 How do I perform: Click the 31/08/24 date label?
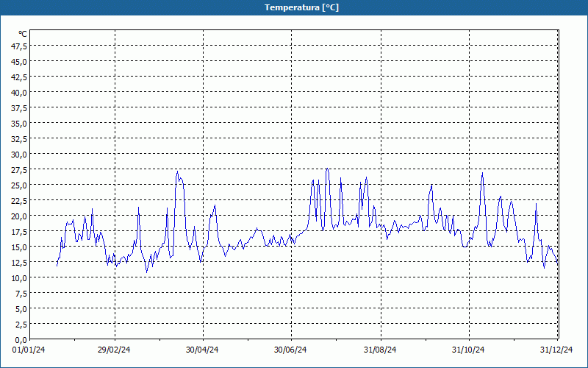tap(380, 350)
